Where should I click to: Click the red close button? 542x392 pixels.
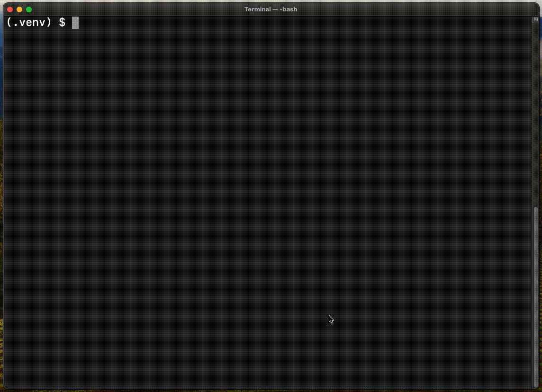(x=9, y=9)
